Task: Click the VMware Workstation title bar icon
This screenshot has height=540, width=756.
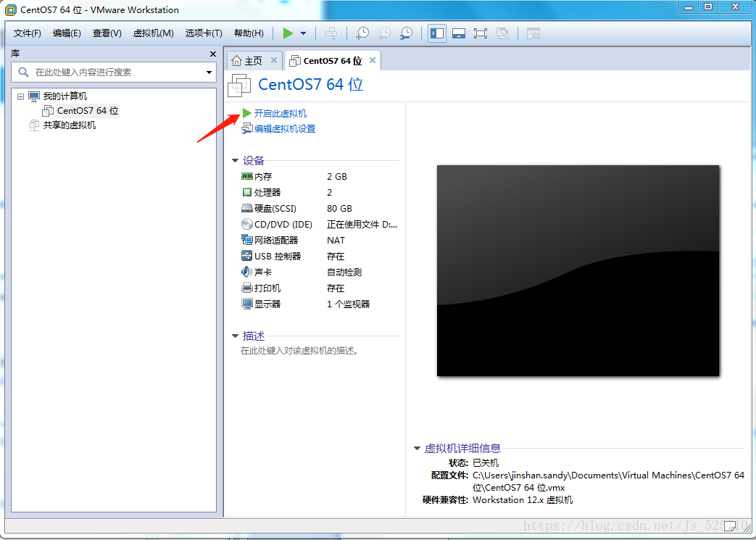Action: (11, 9)
